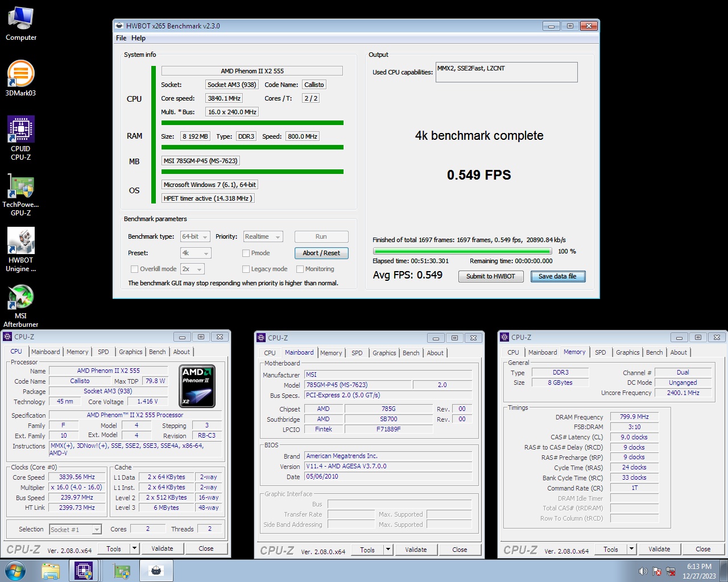Open the Benchmark type 64-bit dropdown
Screen dimensions: 728x582
pyautogui.click(x=195, y=236)
